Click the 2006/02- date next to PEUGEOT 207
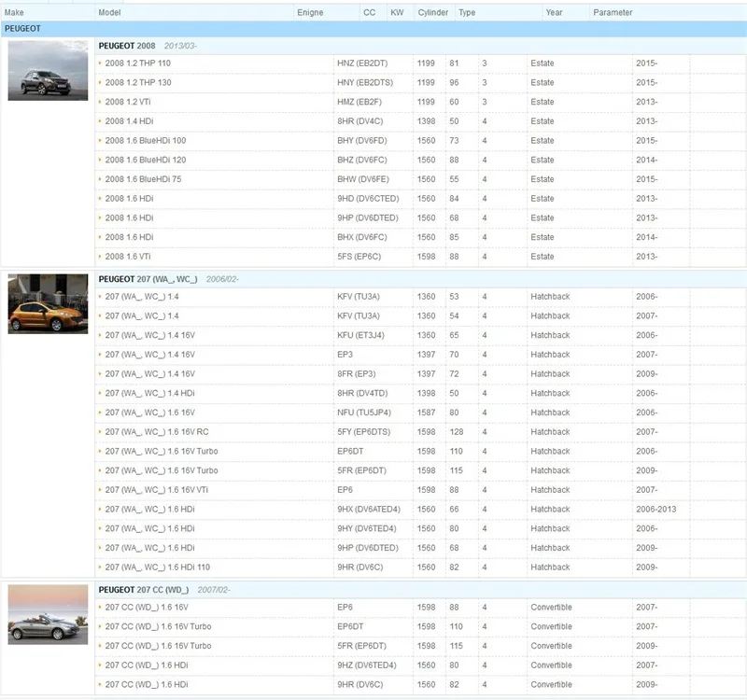 tap(222, 279)
